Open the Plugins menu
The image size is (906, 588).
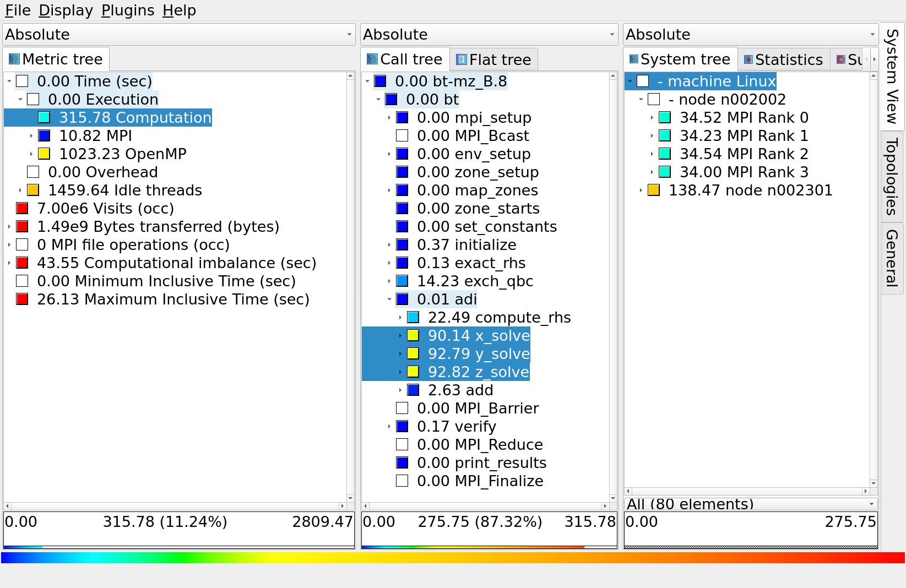(127, 10)
